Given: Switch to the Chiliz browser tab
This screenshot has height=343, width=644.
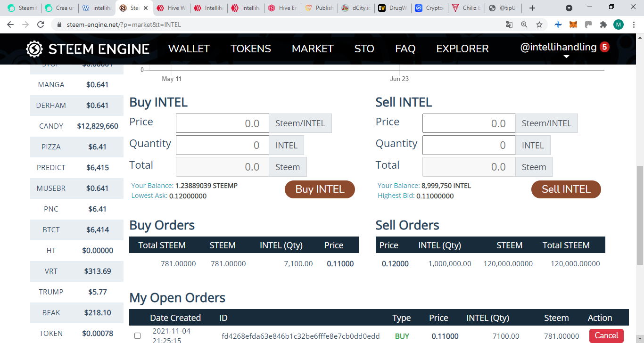Looking at the screenshot, I should (467, 8).
